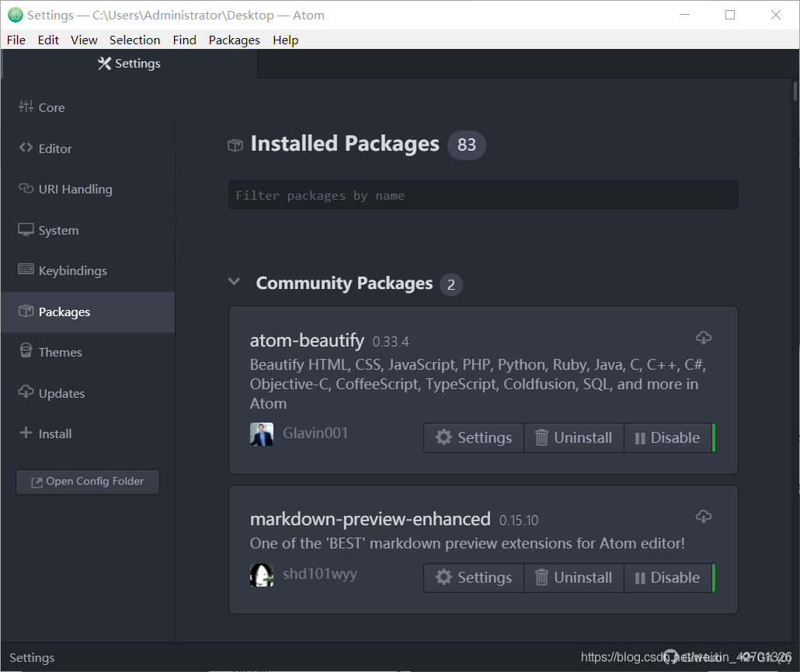The height and width of the screenshot is (672, 800).
Task: Click the Installed Packages count badge 83
Action: (466, 145)
